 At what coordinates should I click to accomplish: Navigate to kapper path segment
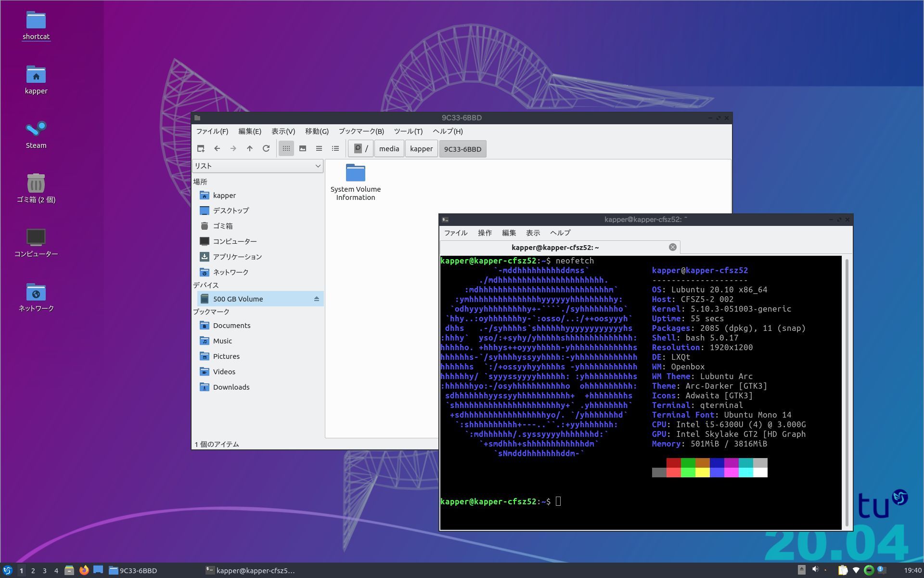tap(421, 149)
